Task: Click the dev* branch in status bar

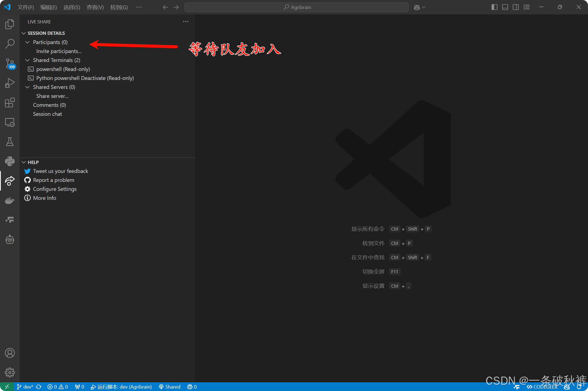Action: (25, 387)
